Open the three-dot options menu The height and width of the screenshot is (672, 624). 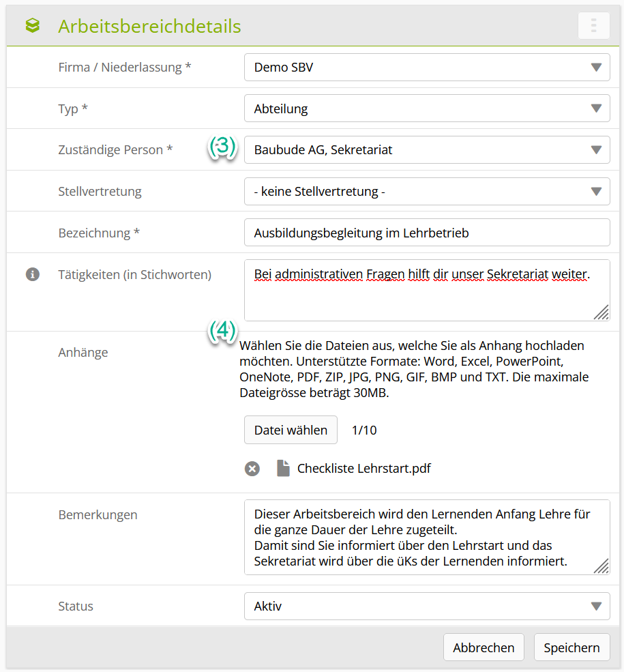[x=593, y=26]
